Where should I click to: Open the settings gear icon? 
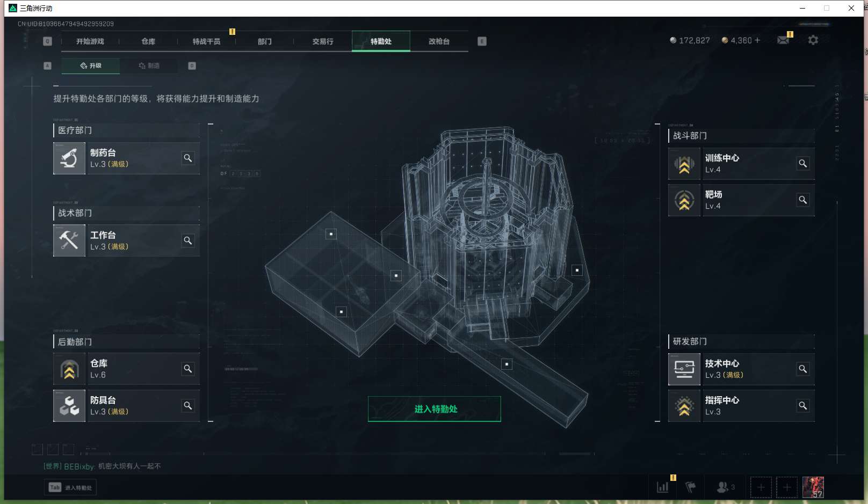pos(813,40)
